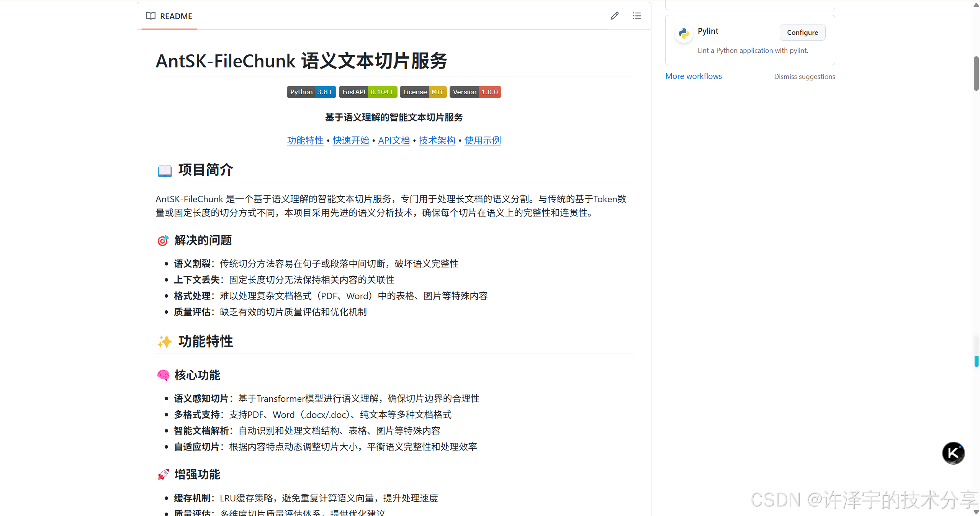The height and width of the screenshot is (516, 980).
Task: Open the More workflows link
Action: (694, 76)
